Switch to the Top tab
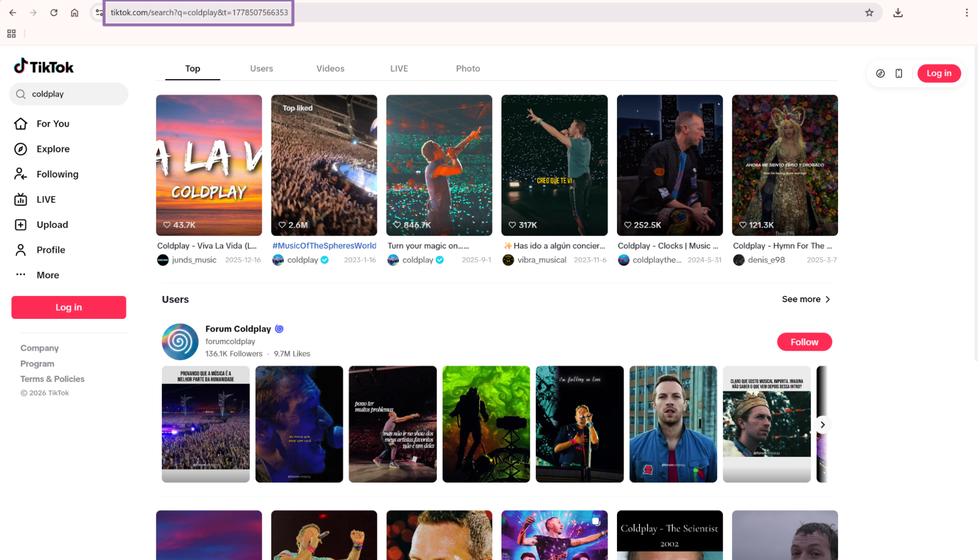Screen dimensions: 978x560 193,68
